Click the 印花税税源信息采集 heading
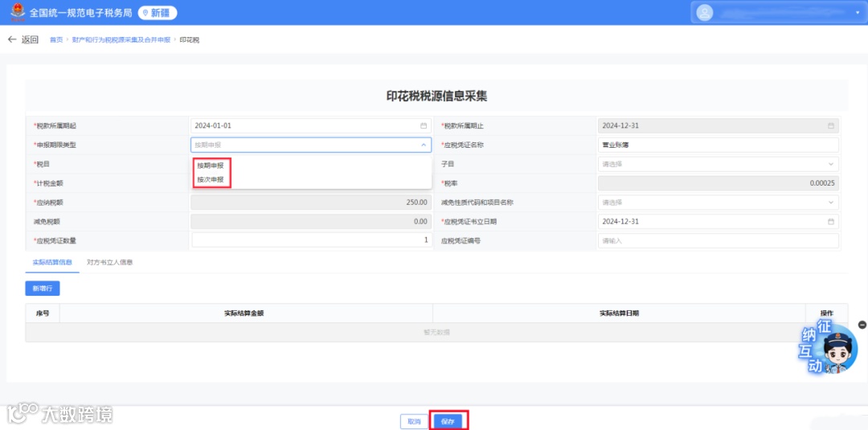Image resolution: width=868 pixels, height=430 pixels. point(436,96)
